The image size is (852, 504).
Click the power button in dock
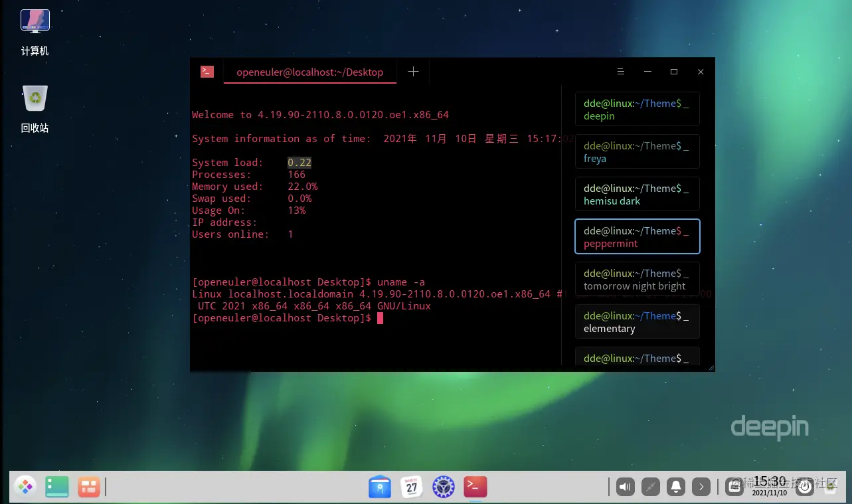coord(805,487)
